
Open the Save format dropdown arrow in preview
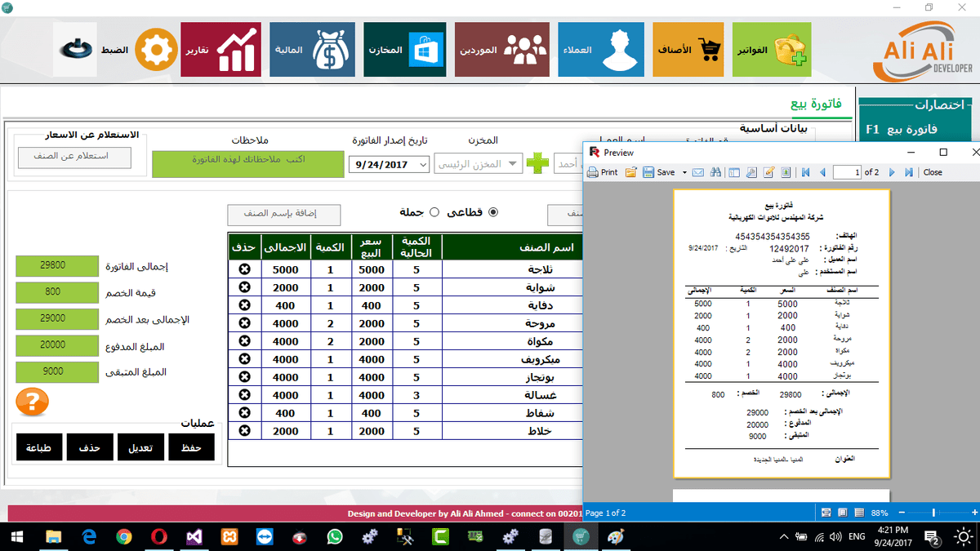[684, 172]
